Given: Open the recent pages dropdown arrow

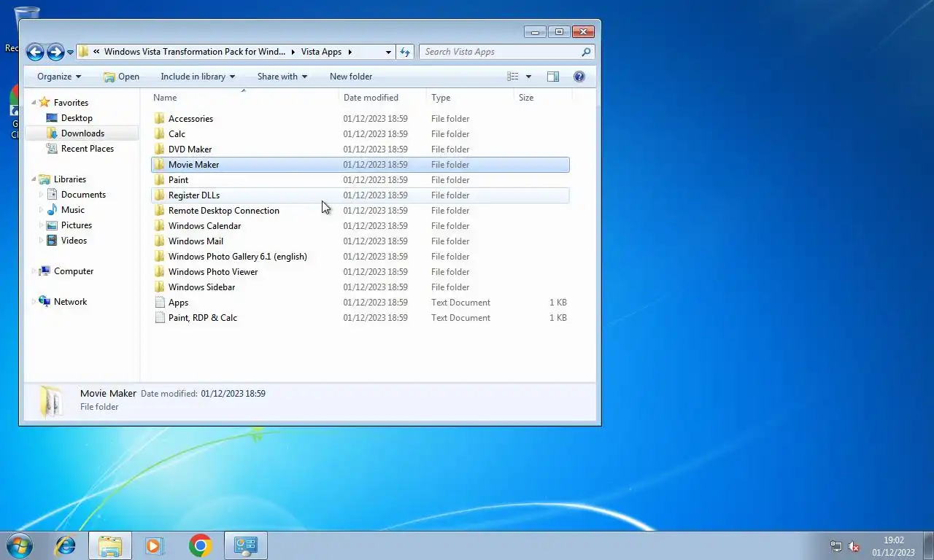Looking at the screenshot, I should 70,52.
